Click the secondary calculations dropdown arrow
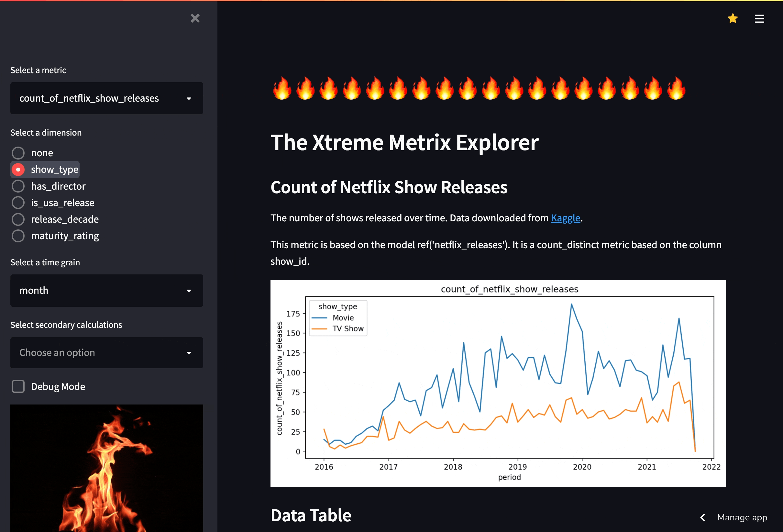Screen dimensions: 783x532 pyautogui.click(x=189, y=353)
